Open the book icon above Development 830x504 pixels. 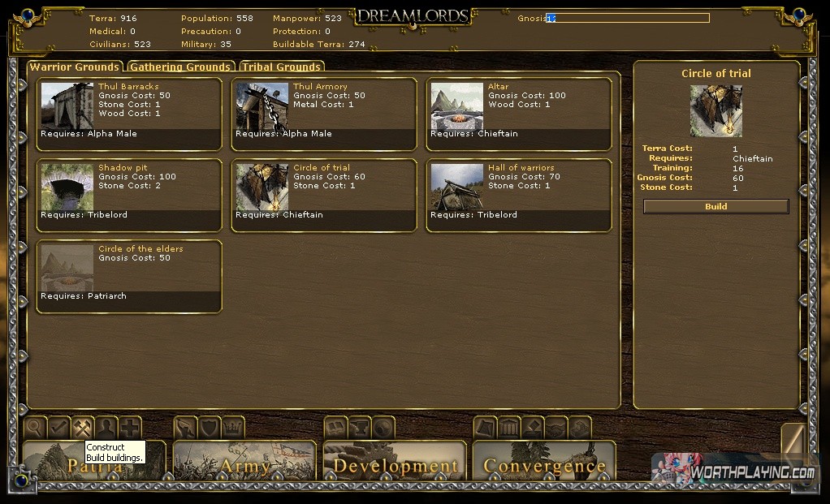coord(335,427)
